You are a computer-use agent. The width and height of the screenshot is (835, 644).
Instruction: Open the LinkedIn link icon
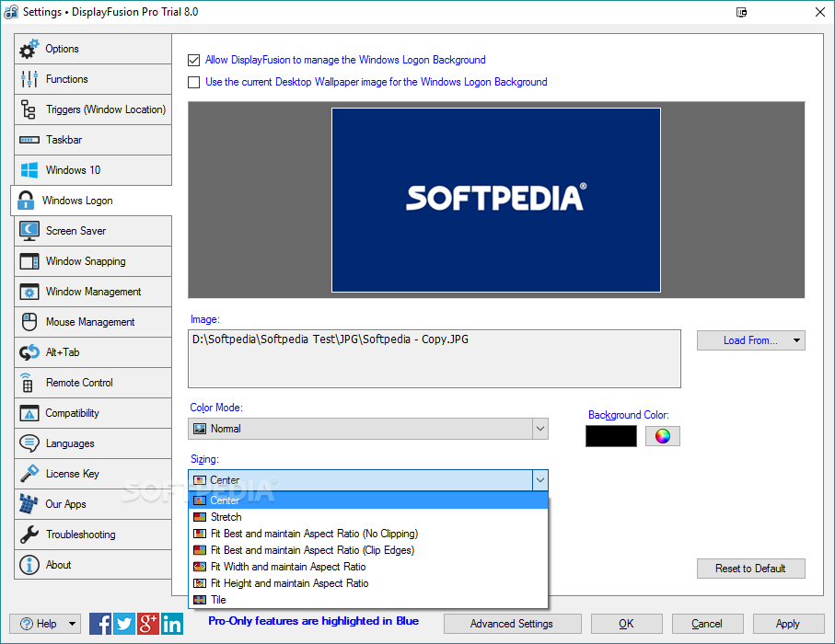172,623
